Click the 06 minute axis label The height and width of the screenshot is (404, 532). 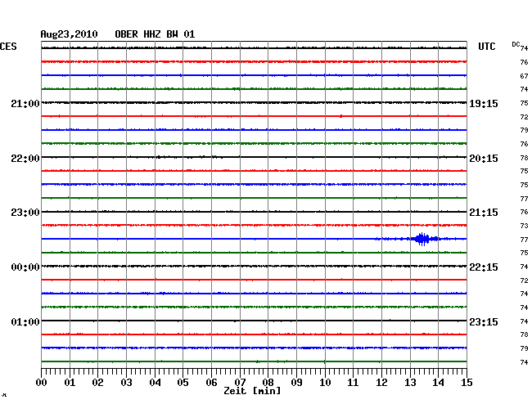(x=211, y=382)
